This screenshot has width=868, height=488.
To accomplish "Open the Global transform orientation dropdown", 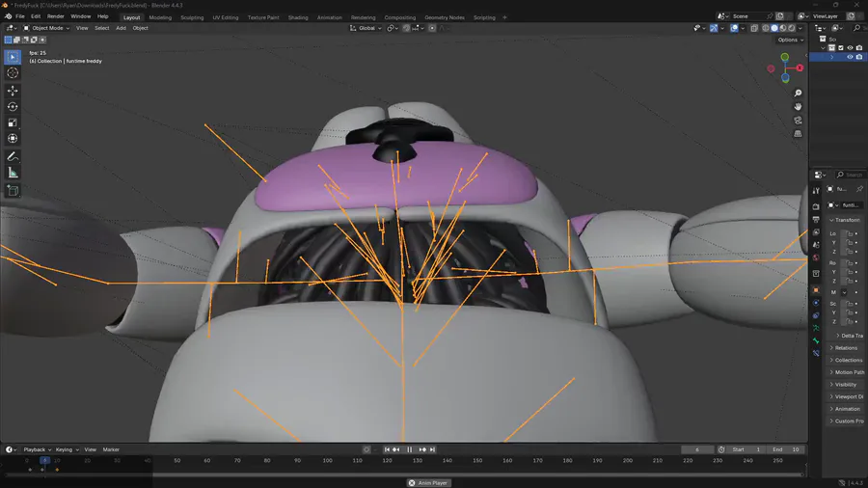I will 366,28.
